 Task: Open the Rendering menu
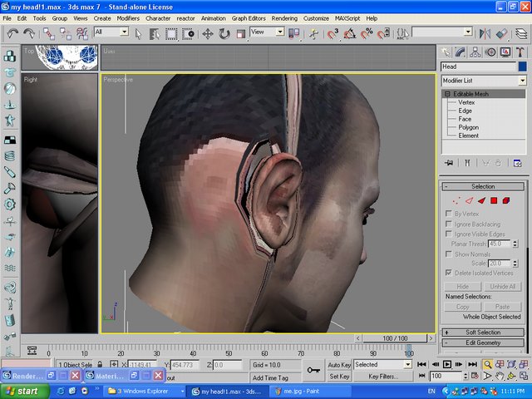coord(284,17)
